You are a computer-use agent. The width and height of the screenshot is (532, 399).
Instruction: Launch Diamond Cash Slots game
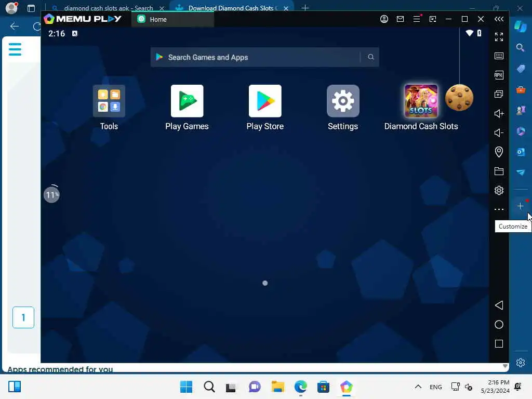421,101
